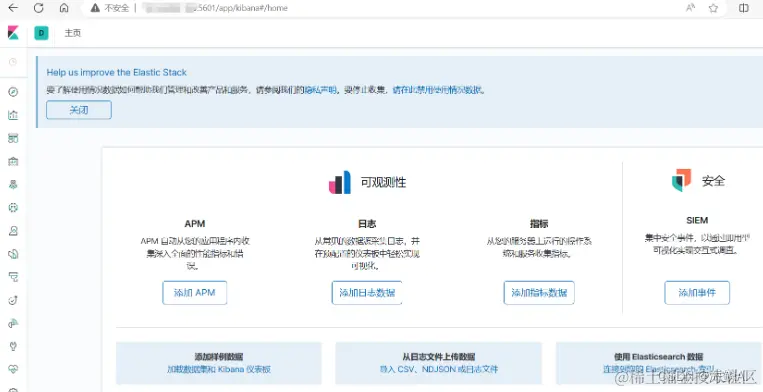Add page to favorites star
This screenshot has width=763, height=392.
click(x=713, y=8)
